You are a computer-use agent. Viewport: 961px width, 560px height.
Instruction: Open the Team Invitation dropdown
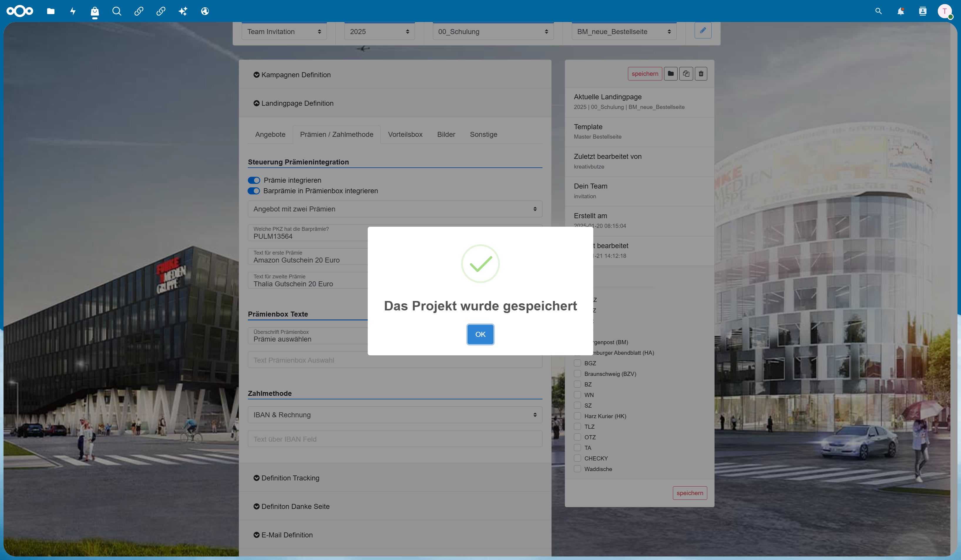pos(284,32)
